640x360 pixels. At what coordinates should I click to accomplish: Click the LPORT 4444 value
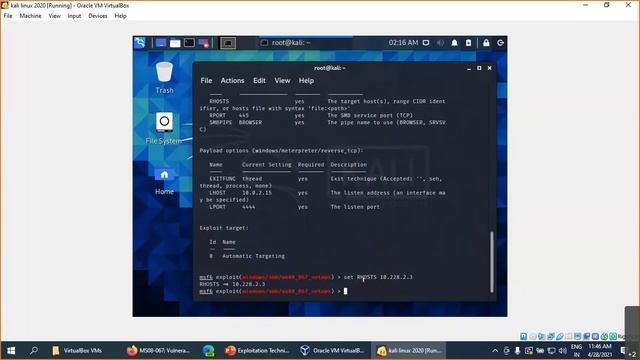coord(249,207)
